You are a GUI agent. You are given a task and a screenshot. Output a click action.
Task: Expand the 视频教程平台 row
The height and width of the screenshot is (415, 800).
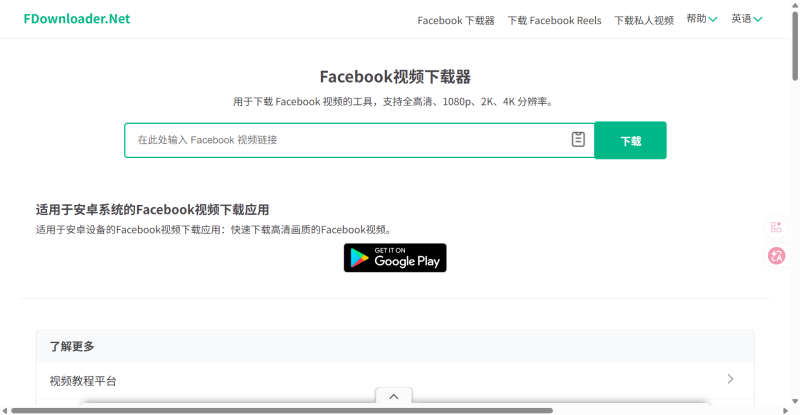pos(395,381)
